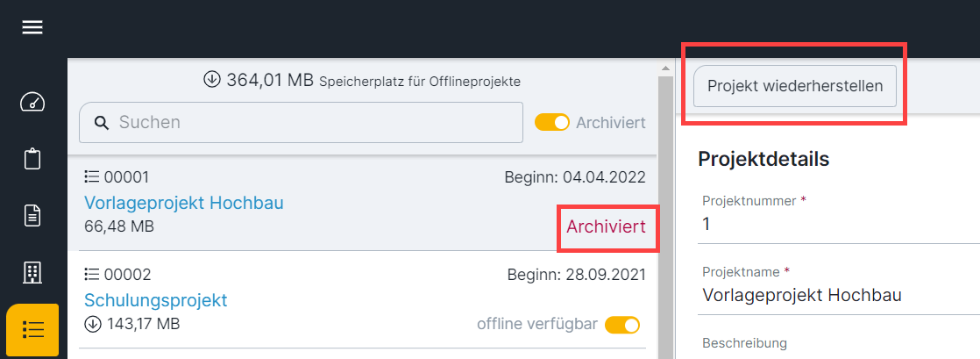Open the clipboard sidebar icon

pos(32,159)
